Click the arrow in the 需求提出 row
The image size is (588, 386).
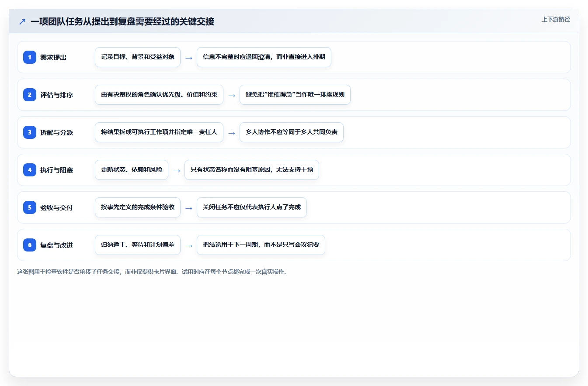pyautogui.click(x=189, y=58)
